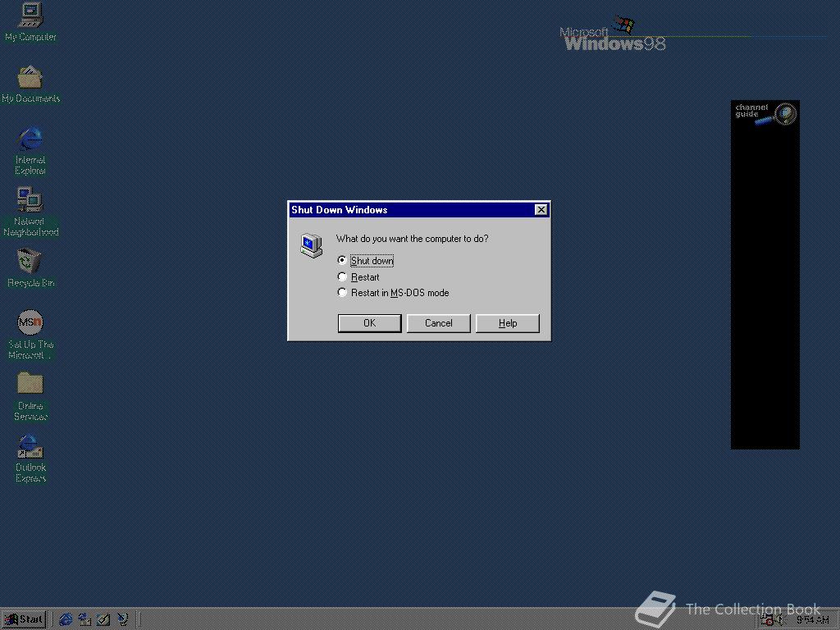
Task: Choose Restart in MS-DOS mode option
Action: (393, 293)
